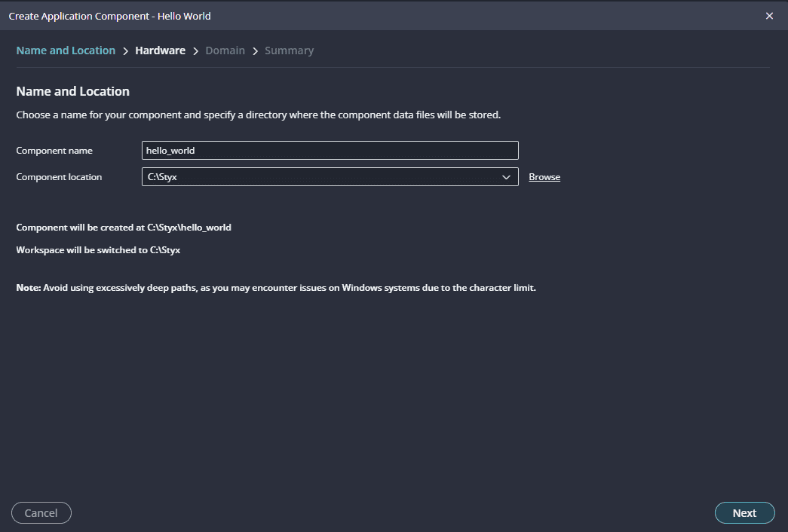Go to the Name and Location step
Screen dimensions: 788x532
66,50
